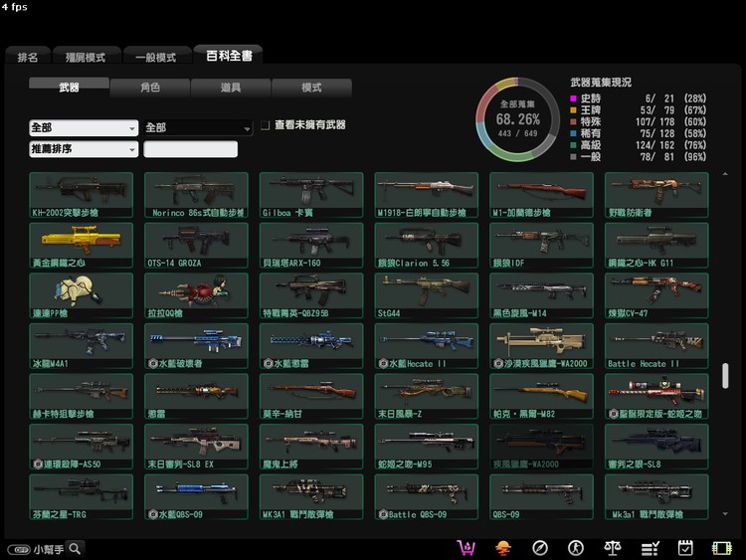Open the 連環殺陣-AS50 card
This screenshot has height=560, width=746.
(x=81, y=447)
